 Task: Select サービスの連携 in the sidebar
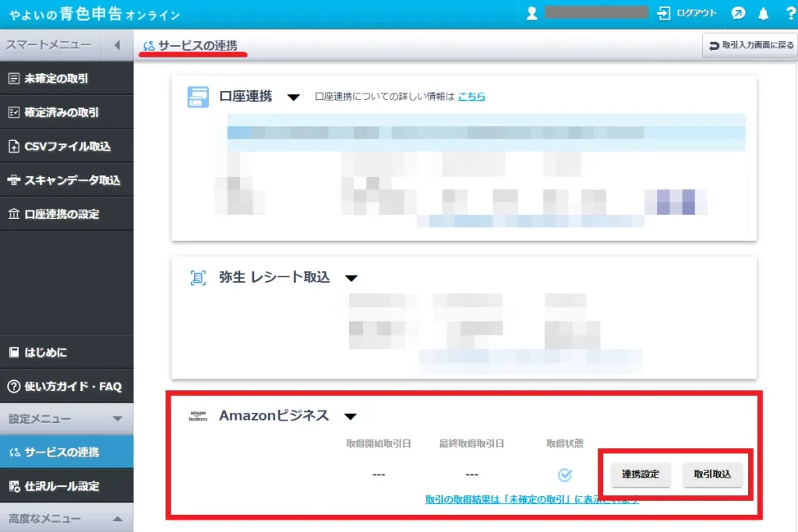pyautogui.click(x=67, y=452)
